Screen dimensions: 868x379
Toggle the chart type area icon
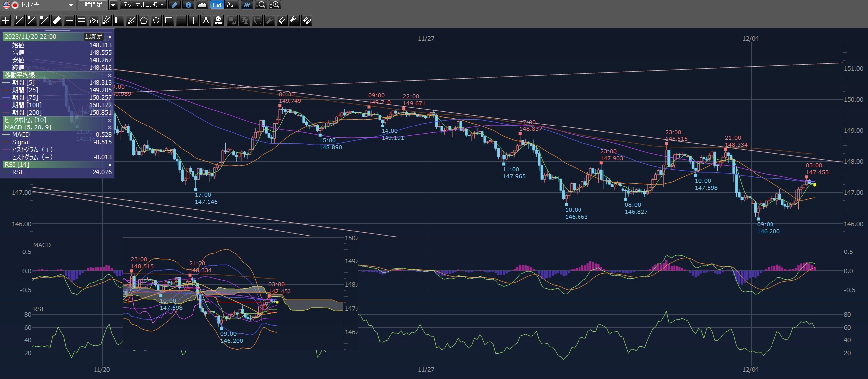coord(202,5)
